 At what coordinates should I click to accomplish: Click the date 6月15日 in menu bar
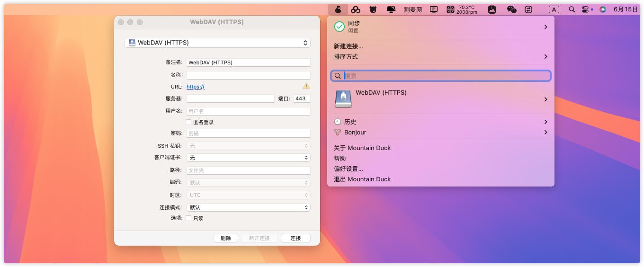coord(626,9)
